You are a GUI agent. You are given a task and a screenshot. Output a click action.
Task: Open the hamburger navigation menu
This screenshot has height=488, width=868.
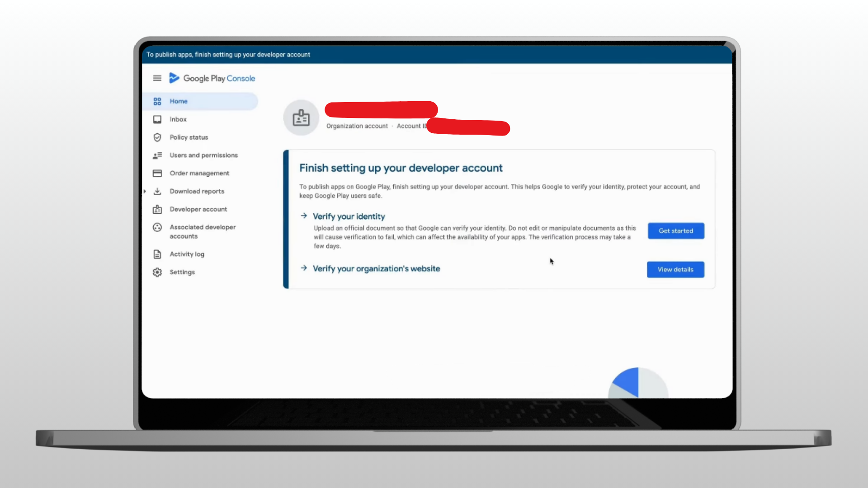tap(157, 78)
